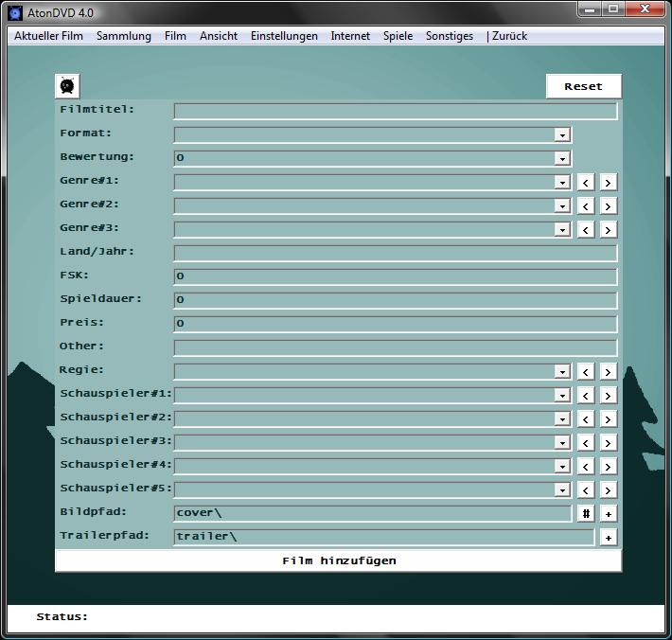Click the Spieldauer input field
The image size is (672, 640).
click(x=395, y=300)
